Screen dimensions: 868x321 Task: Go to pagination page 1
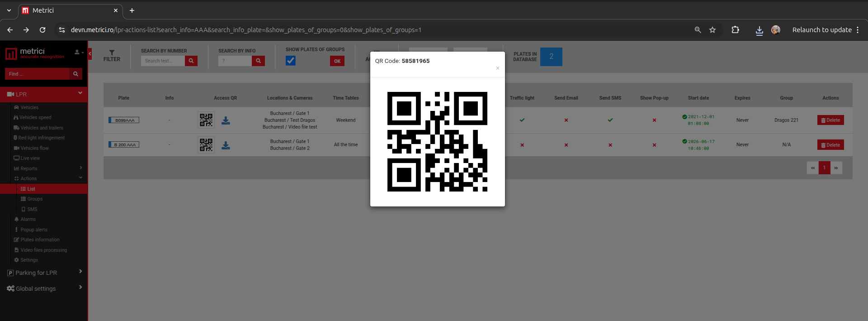coord(824,168)
